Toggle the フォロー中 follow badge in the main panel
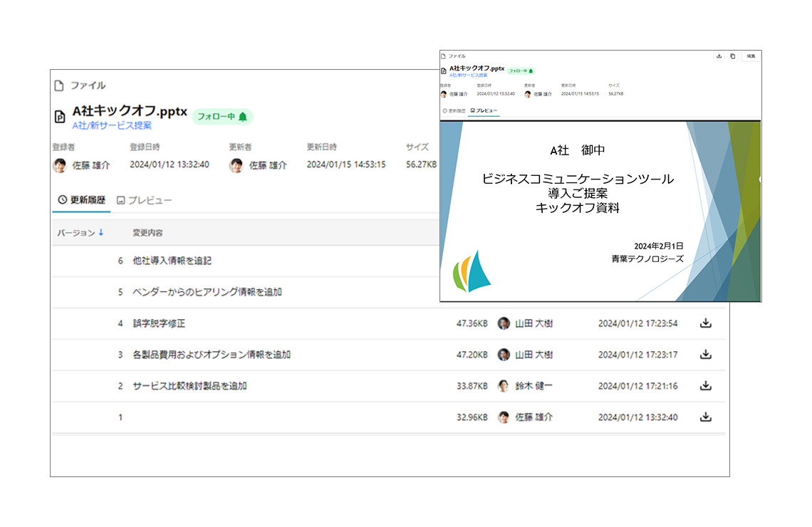The height and width of the screenshot is (527, 812). [x=222, y=117]
